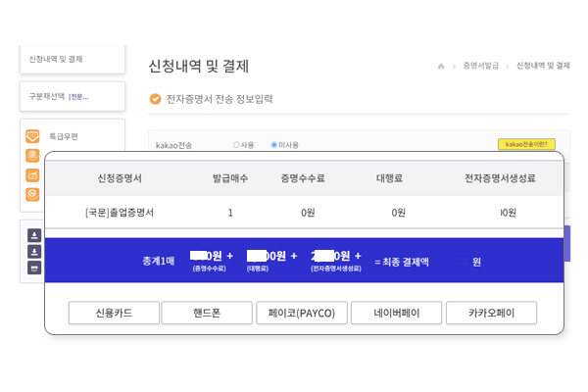Screen dimensions: 588x392
Task: Click the 신청증명서 column header
Action: (120, 178)
